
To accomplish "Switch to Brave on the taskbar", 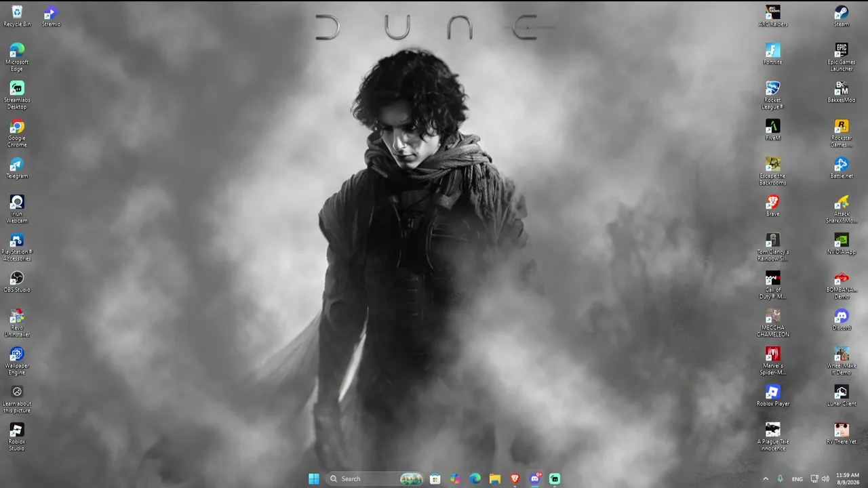I will coord(515,479).
